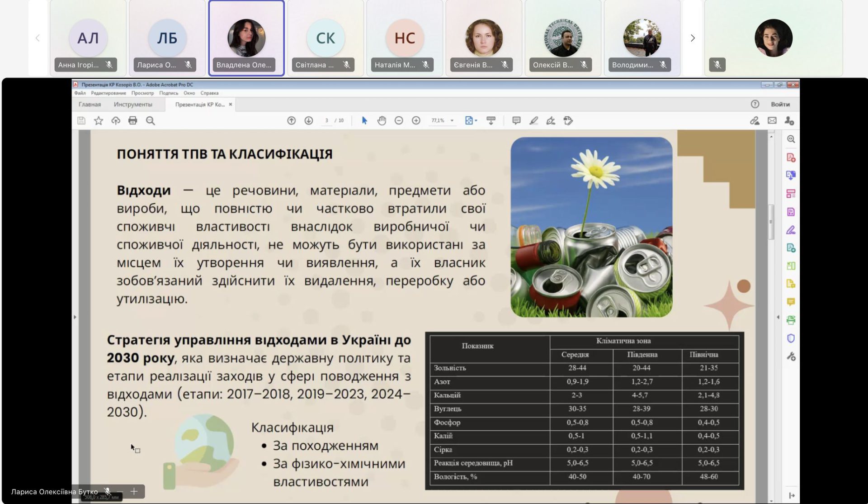Image resolution: width=868 pixels, height=504 pixels.
Task: Click the zoom in plus icon
Action: pos(416,120)
